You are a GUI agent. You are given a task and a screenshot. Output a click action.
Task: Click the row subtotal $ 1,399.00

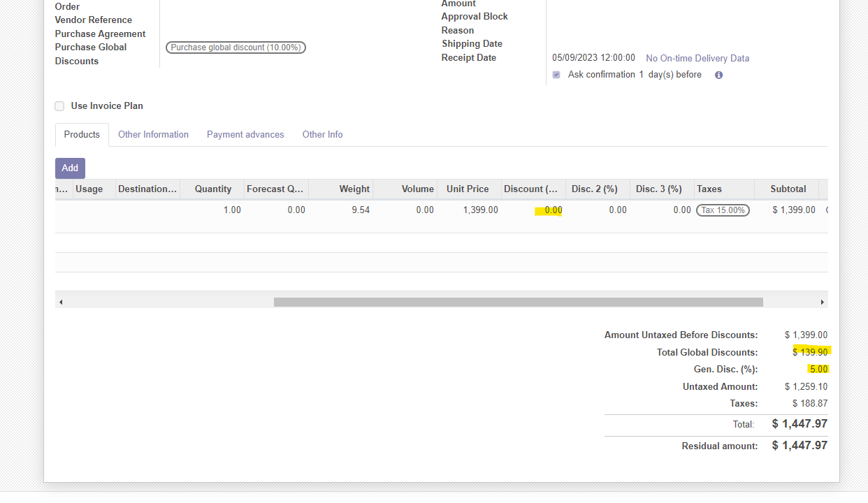pyautogui.click(x=794, y=210)
